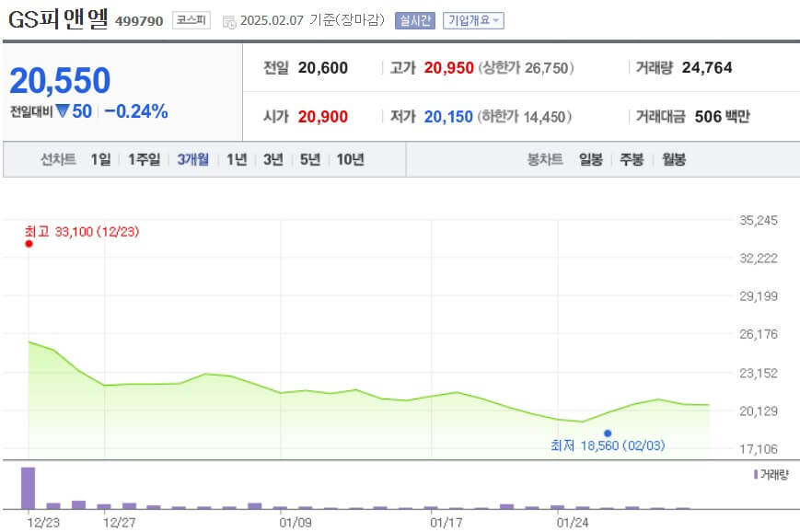Click the 최저 18,560 (02/03) label
Viewport: 800px width, 532px height.
[x=608, y=445]
